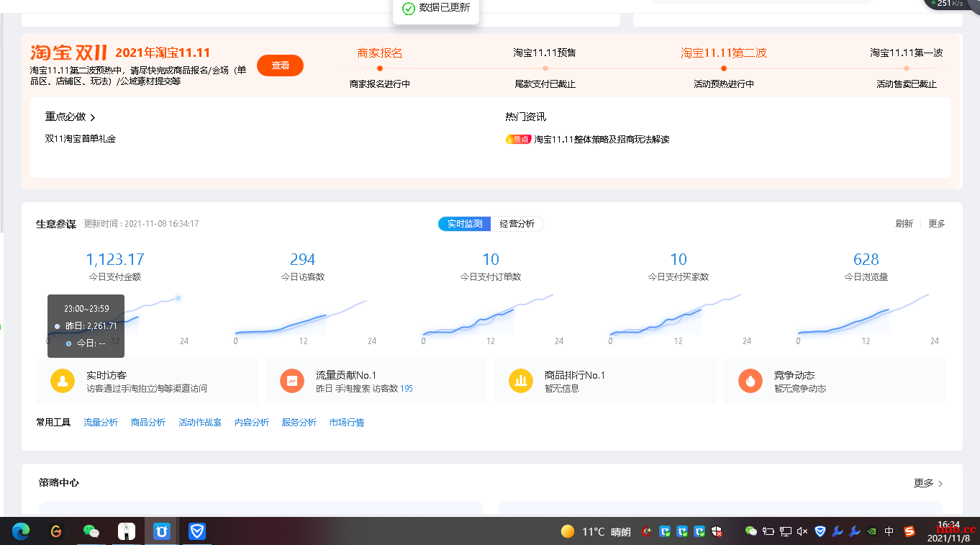Switch the 中 input language indicator
The width and height of the screenshot is (980, 545).
889,532
